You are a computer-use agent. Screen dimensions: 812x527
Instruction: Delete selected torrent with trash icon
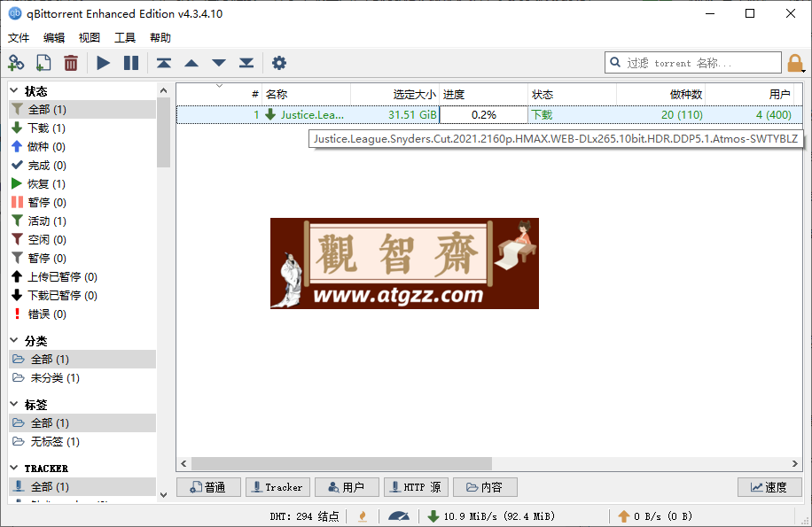pos(71,63)
